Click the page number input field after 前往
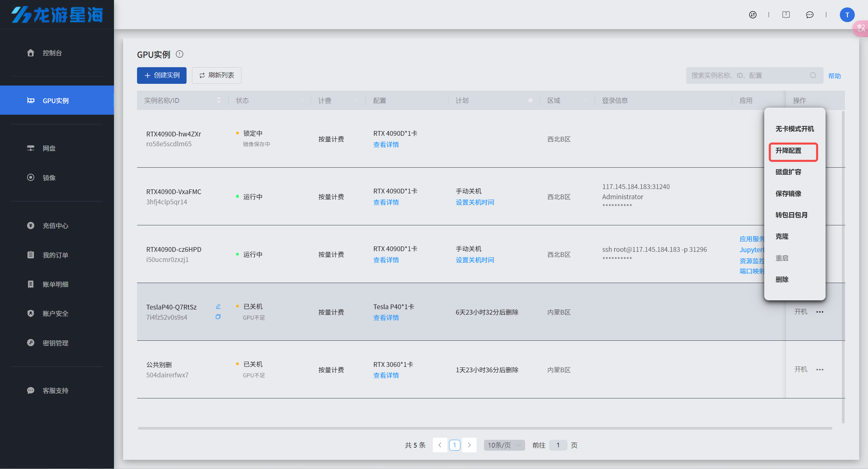 558,445
